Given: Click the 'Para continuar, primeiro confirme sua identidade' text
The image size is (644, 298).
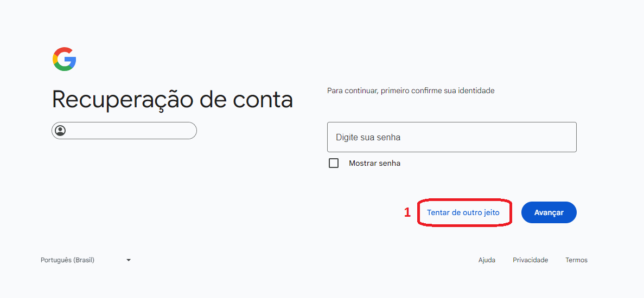Looking at the screenshot, I should pyautogui.click(x=411, y=91).
